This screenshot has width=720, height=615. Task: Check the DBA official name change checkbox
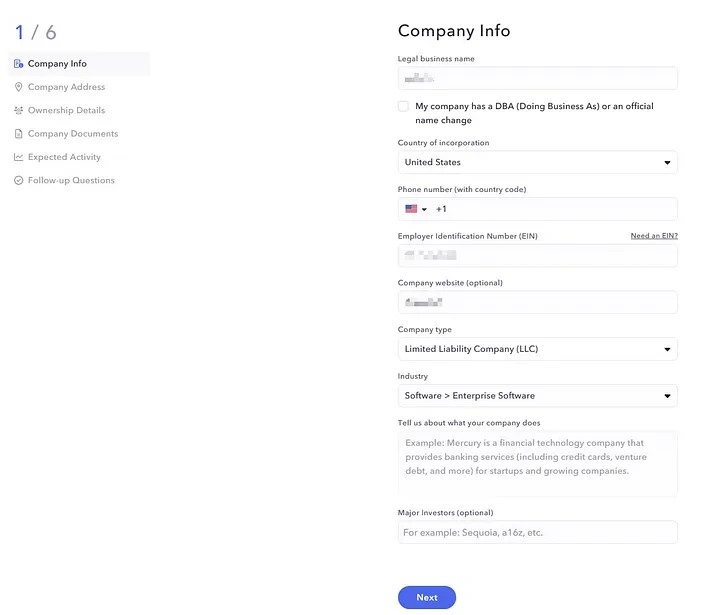click(403, 106)
